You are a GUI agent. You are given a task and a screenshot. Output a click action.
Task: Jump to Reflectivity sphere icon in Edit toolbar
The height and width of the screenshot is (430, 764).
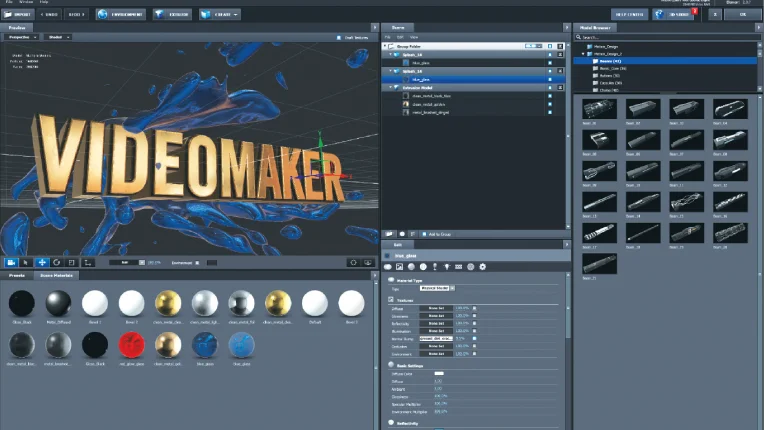tap(423, 267)
